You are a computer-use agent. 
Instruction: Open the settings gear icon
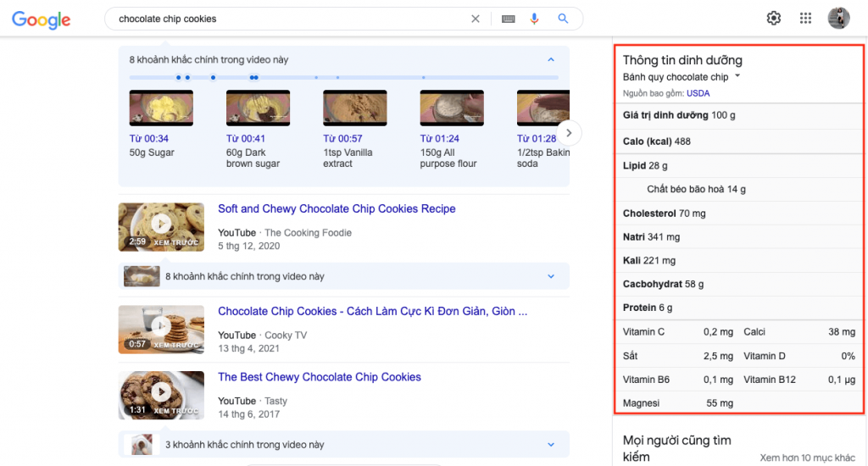coord(773,19)
